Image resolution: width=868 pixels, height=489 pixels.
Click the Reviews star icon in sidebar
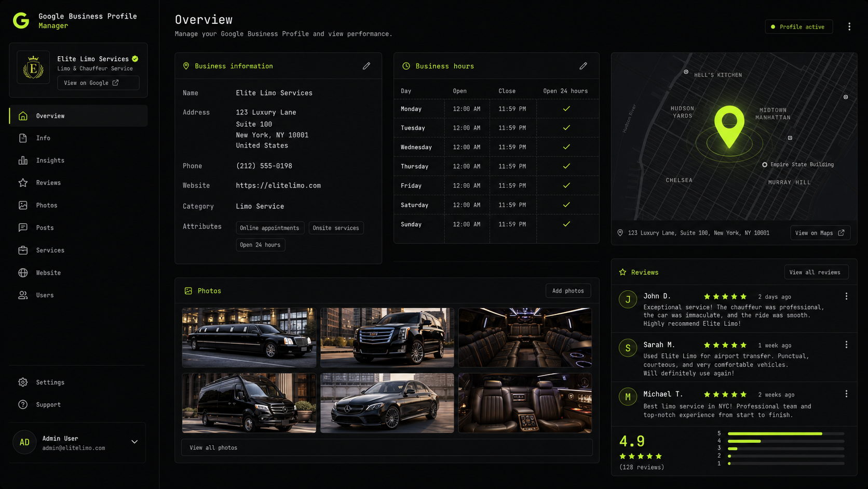point(23,183)
